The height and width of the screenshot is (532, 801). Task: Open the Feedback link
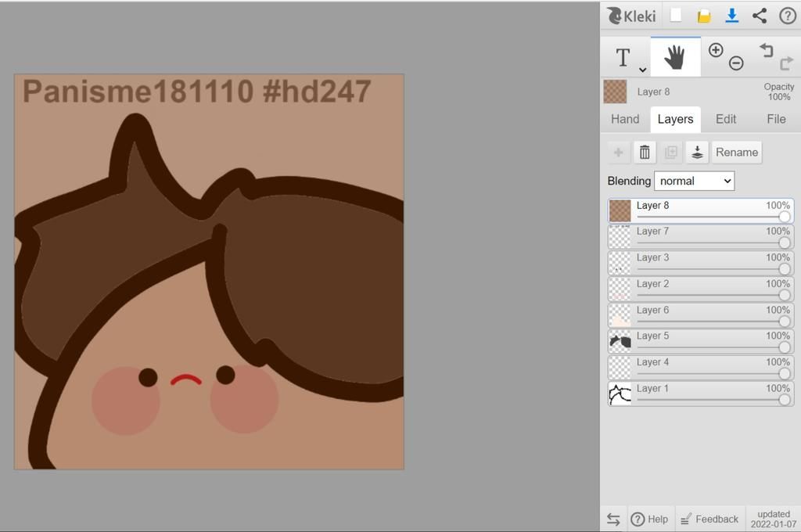click(x=710, y=519)
